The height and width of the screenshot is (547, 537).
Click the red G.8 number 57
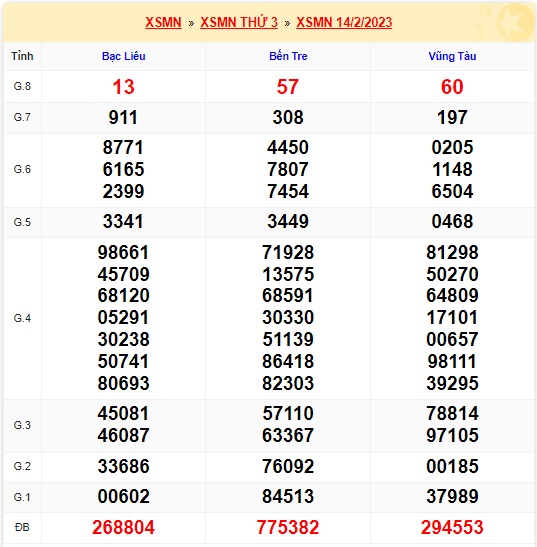point(288,87)
